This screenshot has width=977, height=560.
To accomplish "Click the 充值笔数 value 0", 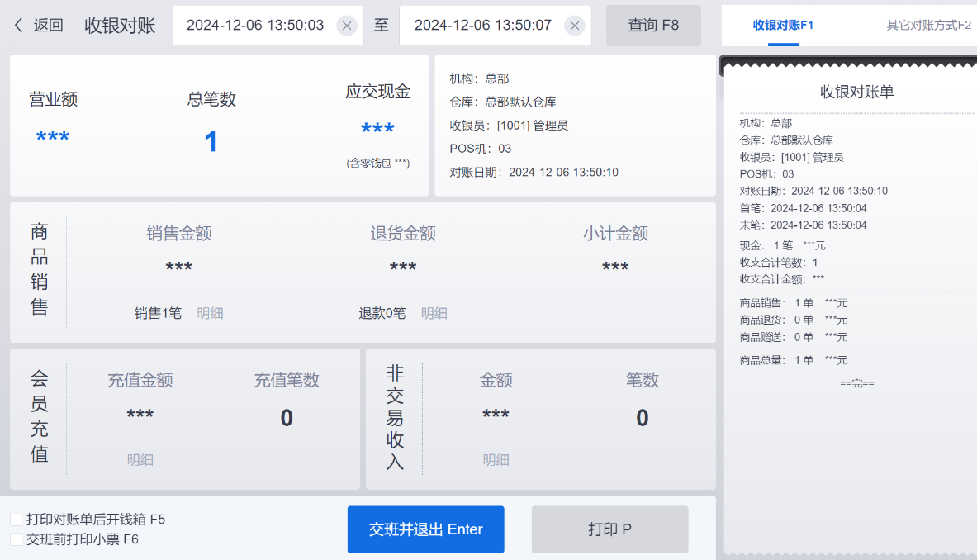I will coord(287,418).
